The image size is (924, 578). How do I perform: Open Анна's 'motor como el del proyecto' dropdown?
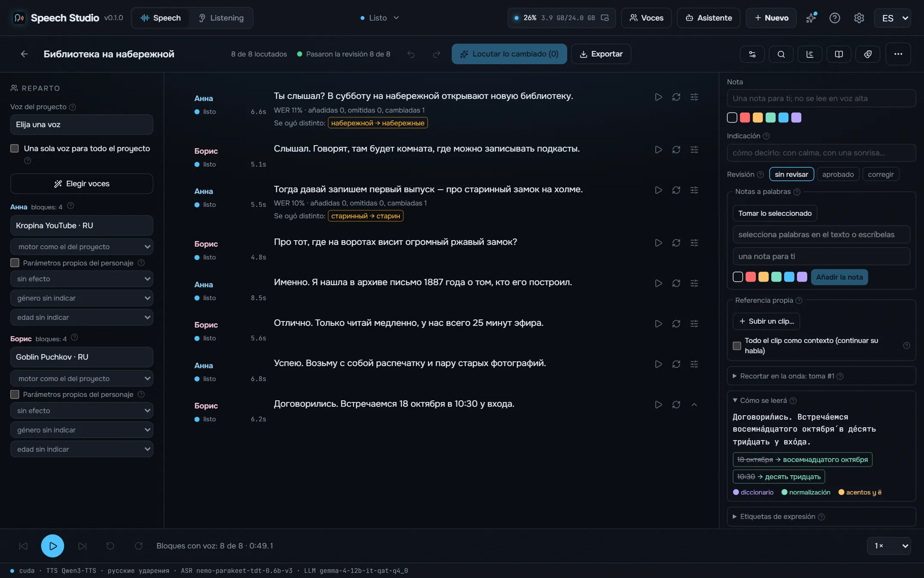82,247
